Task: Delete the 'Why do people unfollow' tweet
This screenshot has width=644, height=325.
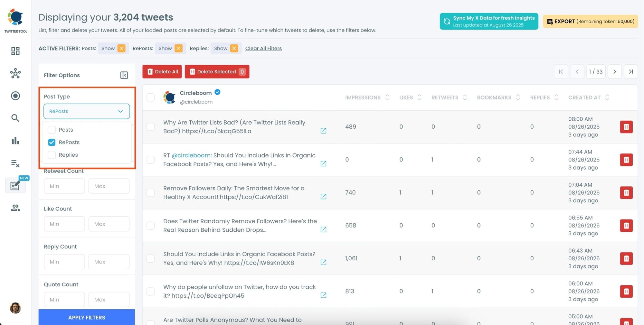Action: [x=626, y=292]
